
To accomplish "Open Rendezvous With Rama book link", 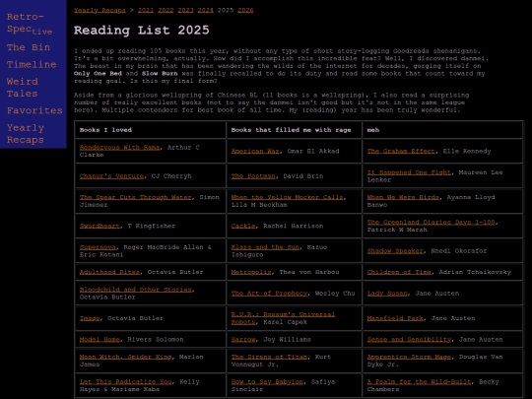I will pyautogui.click(x=119, y=147).
